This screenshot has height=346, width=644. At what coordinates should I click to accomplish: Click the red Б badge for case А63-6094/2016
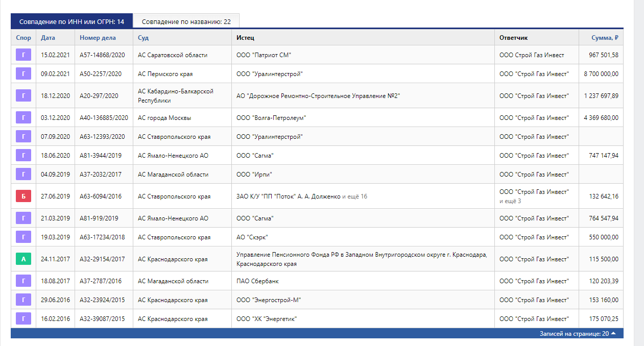(x=23, y=196)
